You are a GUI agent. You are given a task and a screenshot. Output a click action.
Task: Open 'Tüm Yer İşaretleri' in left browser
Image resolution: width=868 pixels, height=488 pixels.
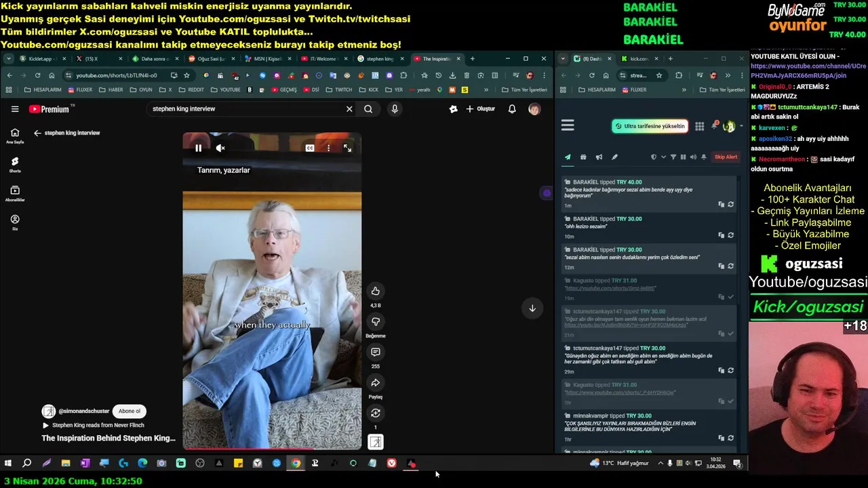[x=524, y=89]
